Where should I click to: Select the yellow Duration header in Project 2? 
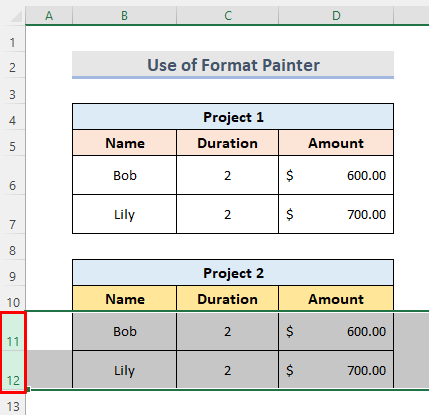pos(228,299)
